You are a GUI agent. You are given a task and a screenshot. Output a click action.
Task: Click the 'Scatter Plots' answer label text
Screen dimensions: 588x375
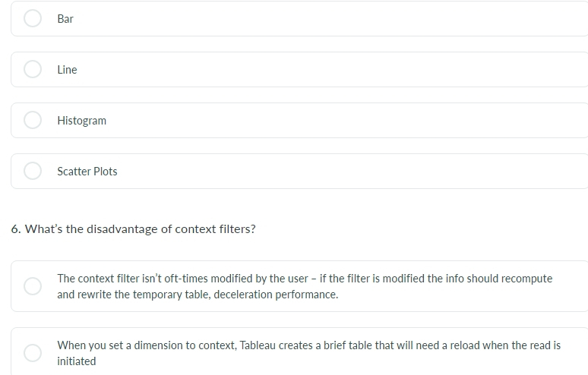pyautogui.click(x=87, y=172)
